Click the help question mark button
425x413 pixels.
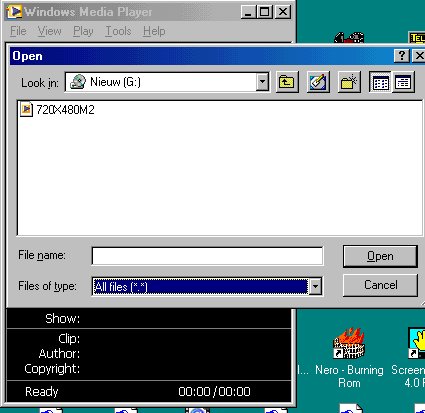[x=402, y=56]
